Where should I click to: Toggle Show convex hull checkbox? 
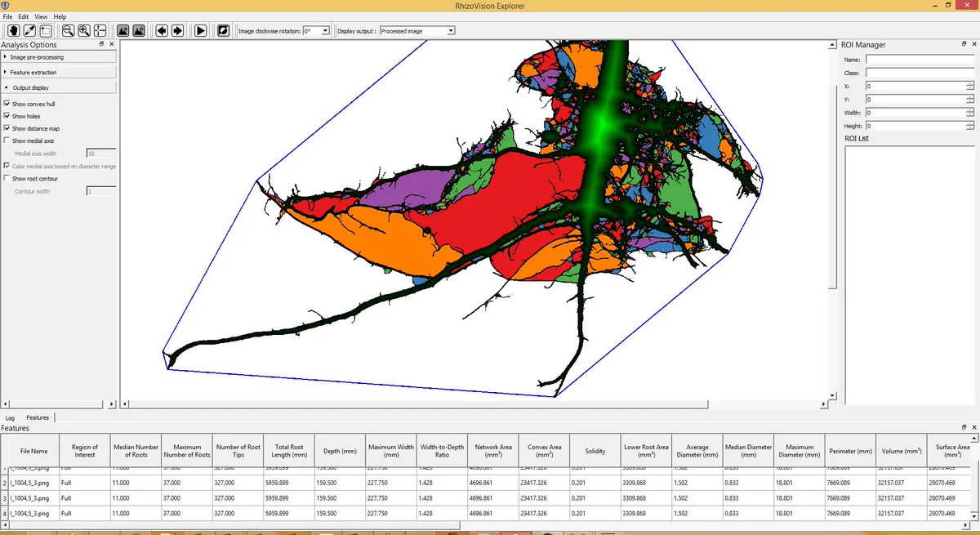pos(7,104)
